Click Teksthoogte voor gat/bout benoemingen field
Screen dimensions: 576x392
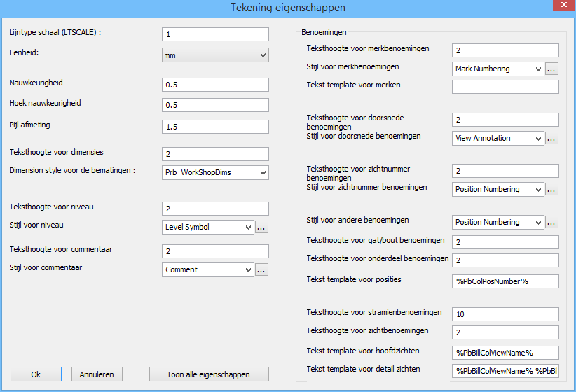click(x=505, y=242)
